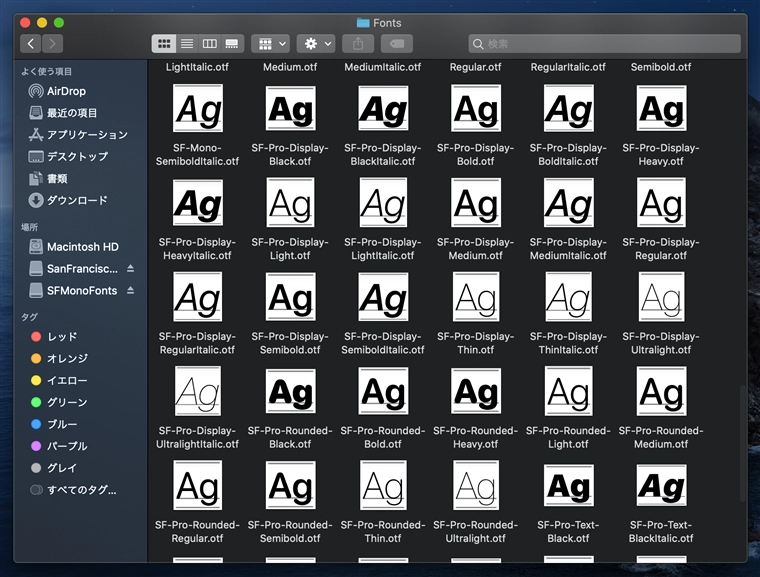Go back with the left chevron button

[31, 44]
